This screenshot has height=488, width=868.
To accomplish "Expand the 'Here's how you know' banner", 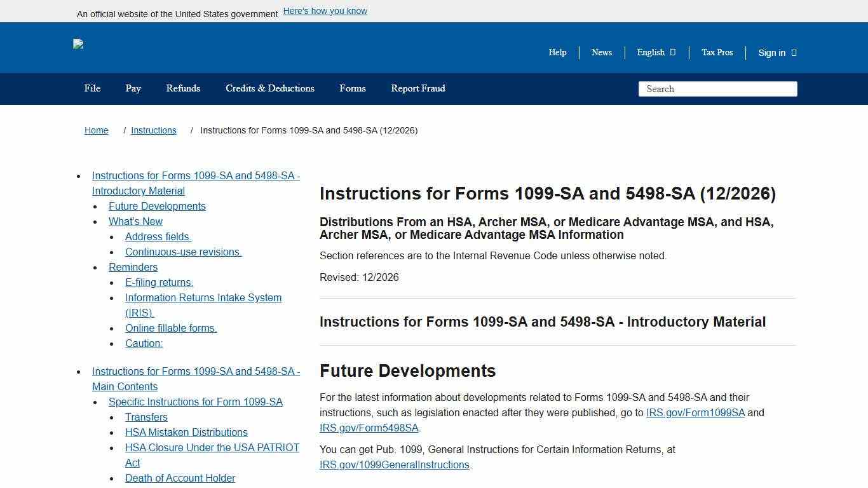I will tap(325, 11).
